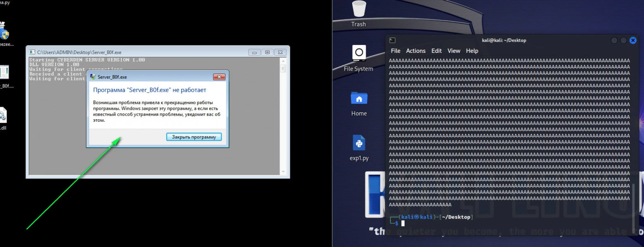
Task: Open the File menu in Kali terminal
Action: pos(395,51)
